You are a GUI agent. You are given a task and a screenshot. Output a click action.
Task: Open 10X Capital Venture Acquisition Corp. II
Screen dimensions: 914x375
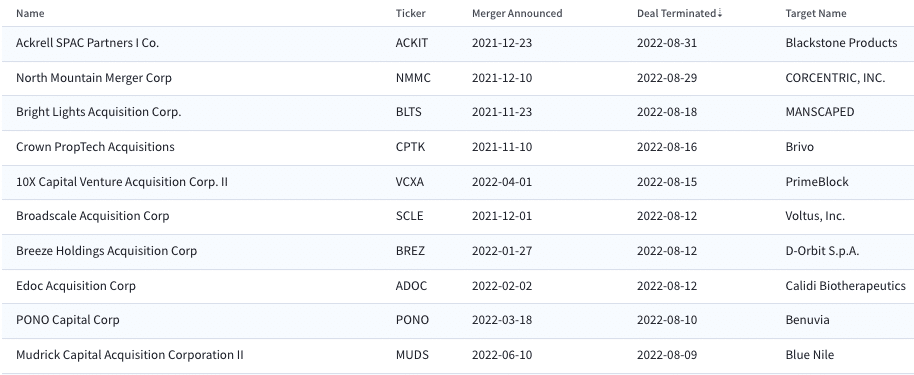tap(122, 181)
